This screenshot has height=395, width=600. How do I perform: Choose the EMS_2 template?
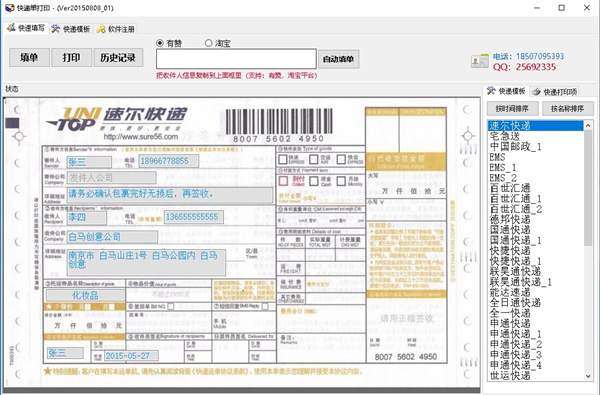pos(536,178)
